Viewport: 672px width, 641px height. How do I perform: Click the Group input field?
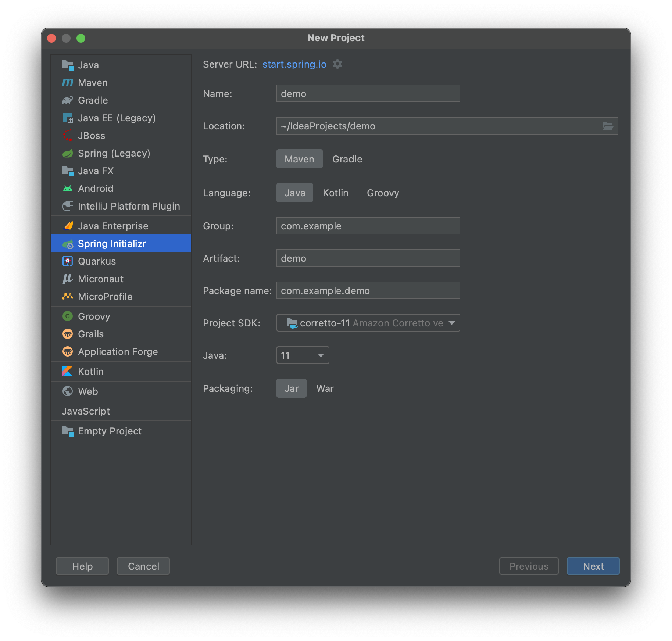[x=368, y=226]
